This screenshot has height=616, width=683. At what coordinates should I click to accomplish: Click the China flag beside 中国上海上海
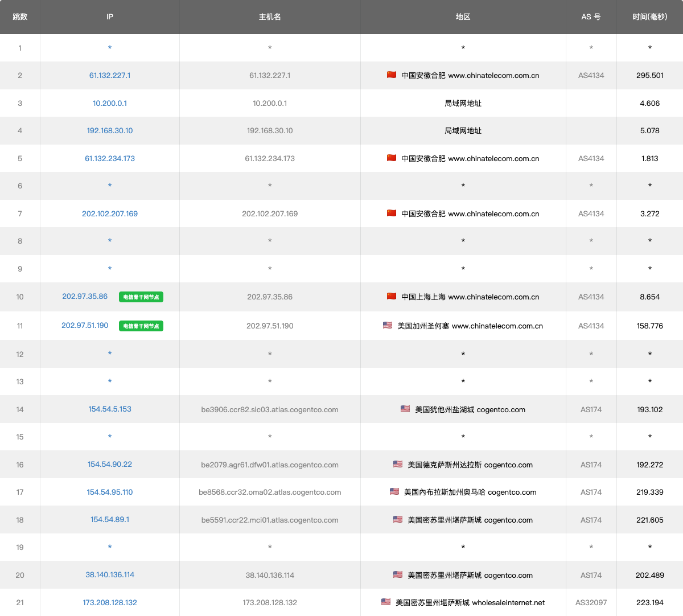392,297
